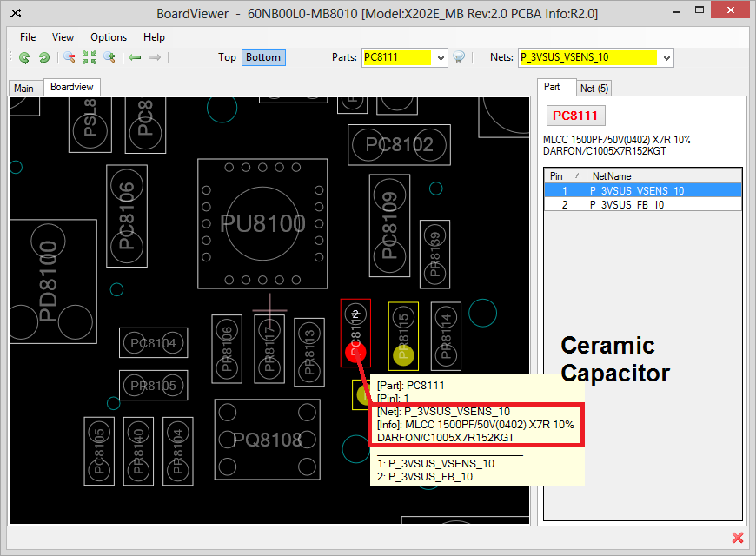Click the Nets field showing P_3VSUS_VSENS_10
This screenshot has width=756, height=556.
588,58
